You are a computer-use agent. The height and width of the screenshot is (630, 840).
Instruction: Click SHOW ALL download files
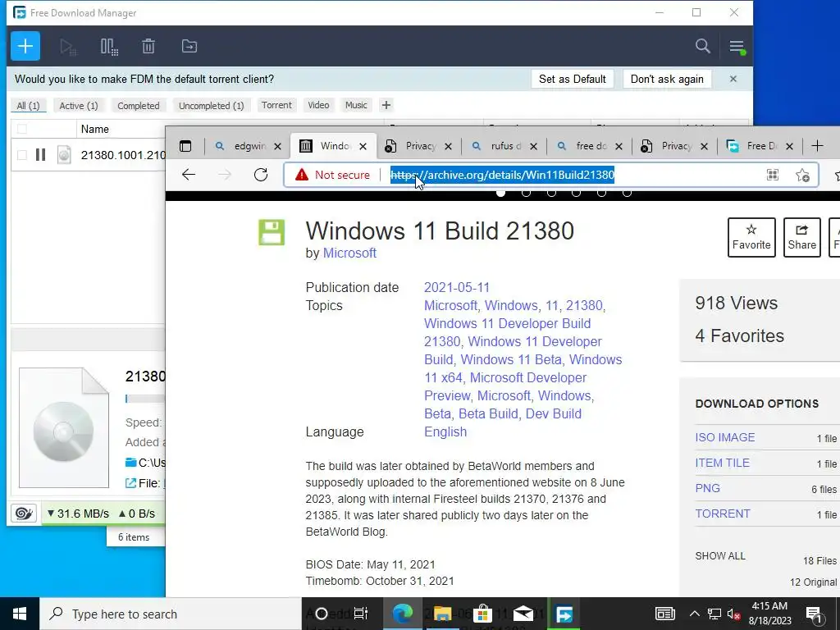point(720,556)
